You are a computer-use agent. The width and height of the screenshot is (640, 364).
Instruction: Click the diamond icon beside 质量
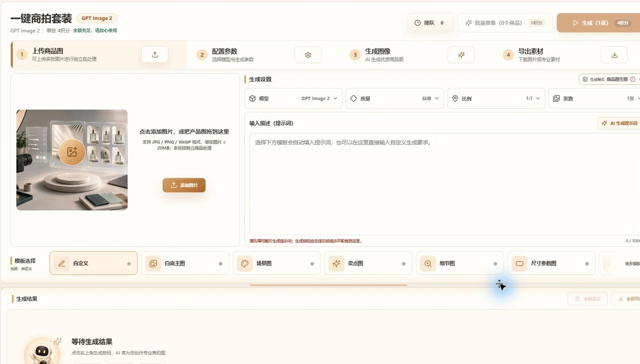354,98
